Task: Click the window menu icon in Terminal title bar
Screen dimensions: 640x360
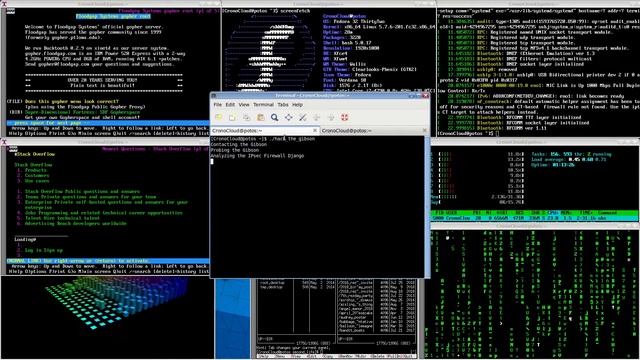Action: pyautogui.click(x=214, y=96)
